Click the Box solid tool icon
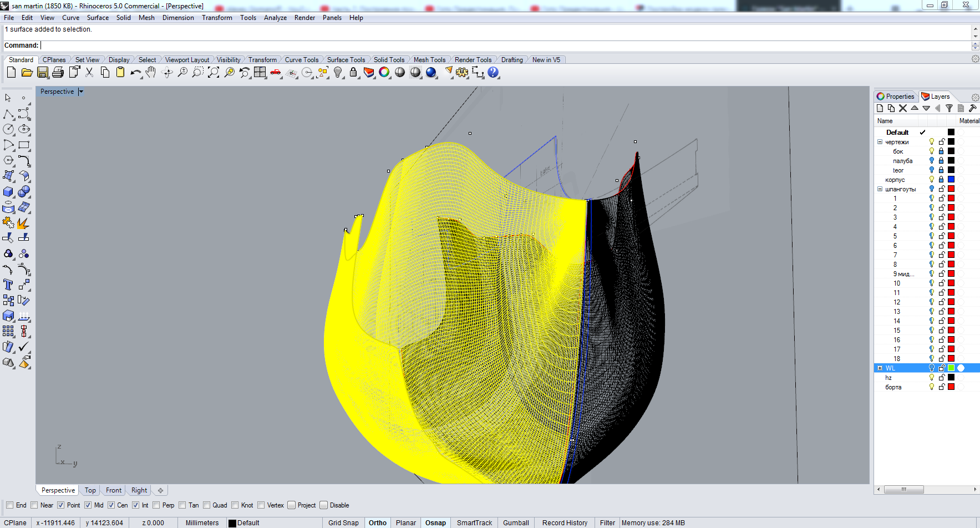Viewport: 980px width, 528px height. tap(8, 192)
